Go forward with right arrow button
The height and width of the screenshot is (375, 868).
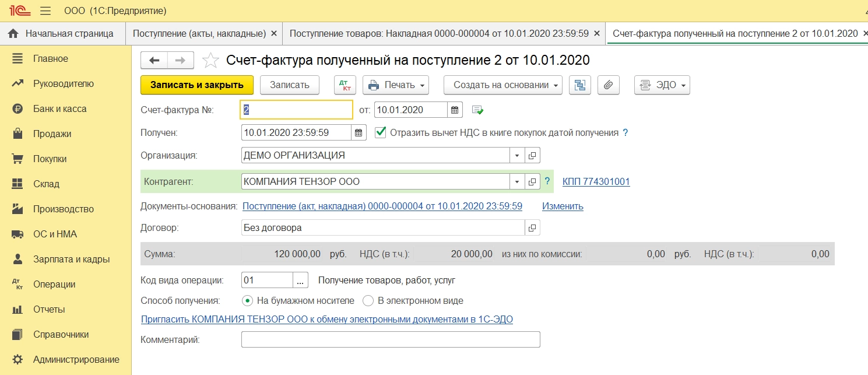pyautogui.click(x=181, y=60)
